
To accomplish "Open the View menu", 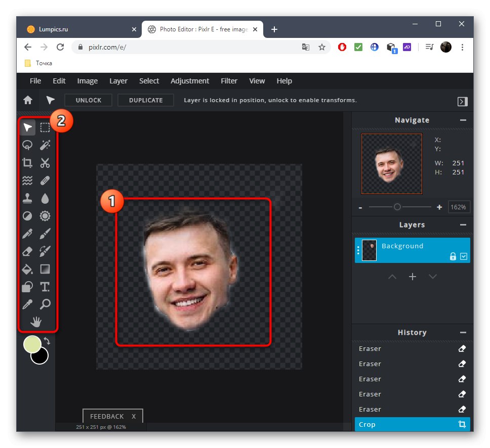I will click(x=257, y=81).
